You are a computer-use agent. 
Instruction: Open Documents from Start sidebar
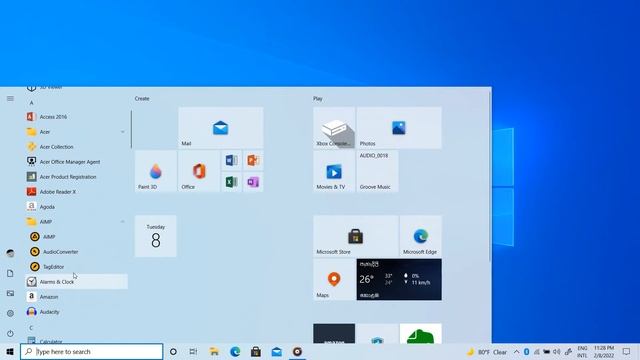(x=10, y=273)
